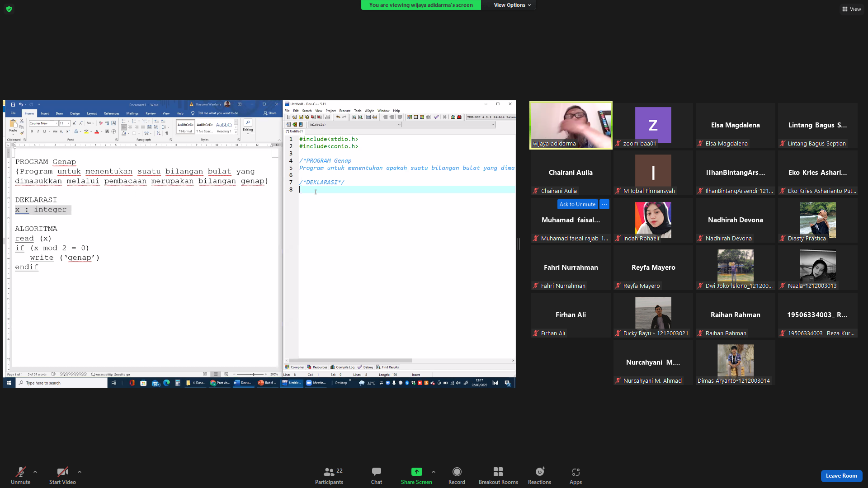Open the Zoom Apps panel
868x488 pixels.
click(576, 476)
